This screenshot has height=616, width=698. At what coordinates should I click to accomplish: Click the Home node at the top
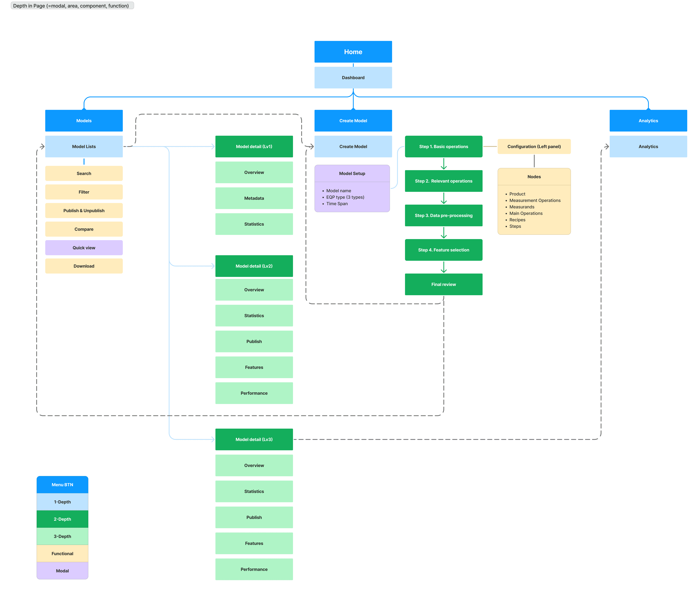(353, 52)
